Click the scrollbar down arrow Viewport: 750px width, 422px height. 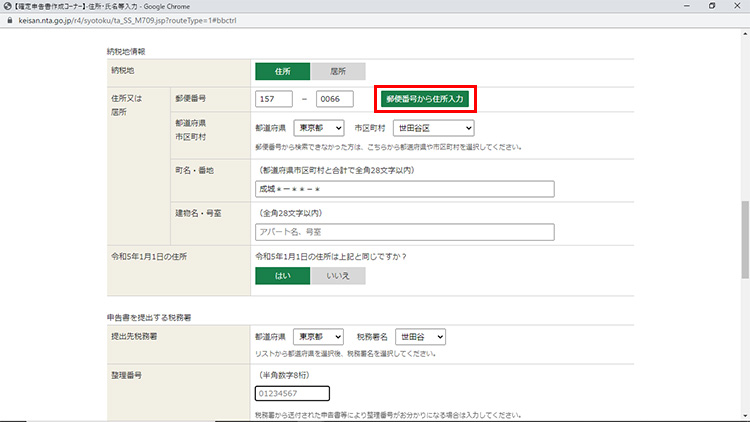tap(744, 416)
